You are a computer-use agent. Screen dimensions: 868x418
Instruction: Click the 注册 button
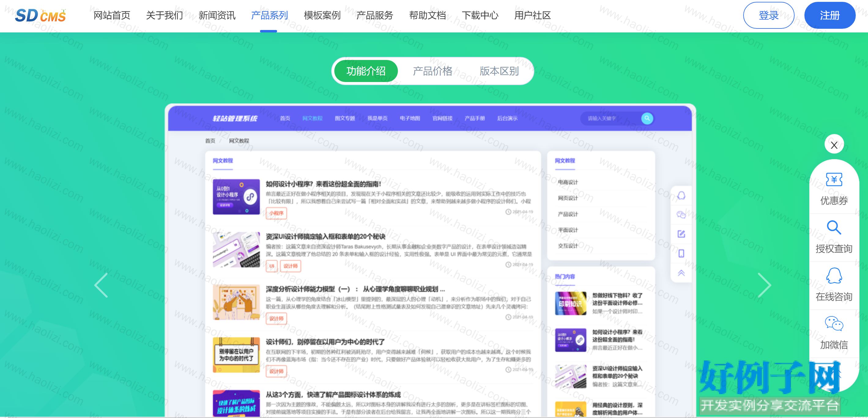pyautogui.click(x=829, y=16)
